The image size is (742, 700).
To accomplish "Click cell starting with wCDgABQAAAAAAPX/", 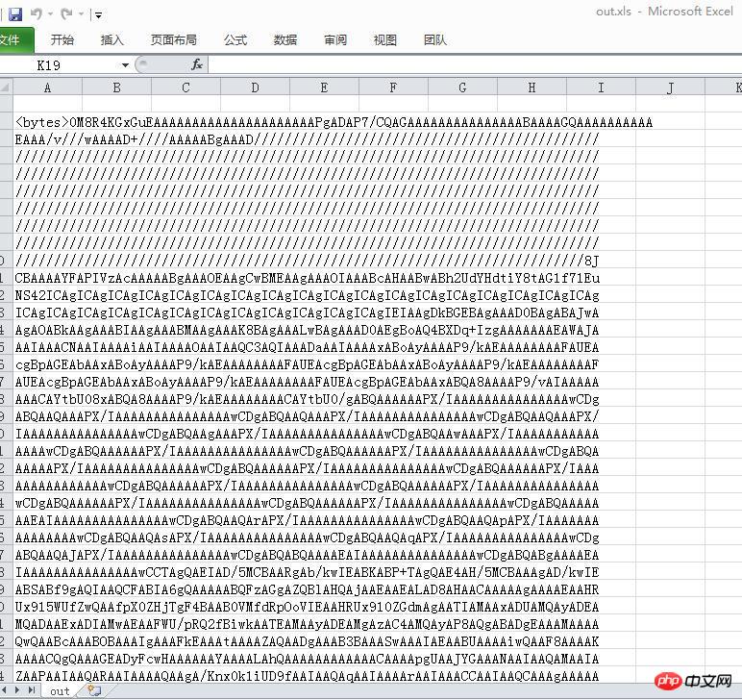I will click(x=307, y=503).
